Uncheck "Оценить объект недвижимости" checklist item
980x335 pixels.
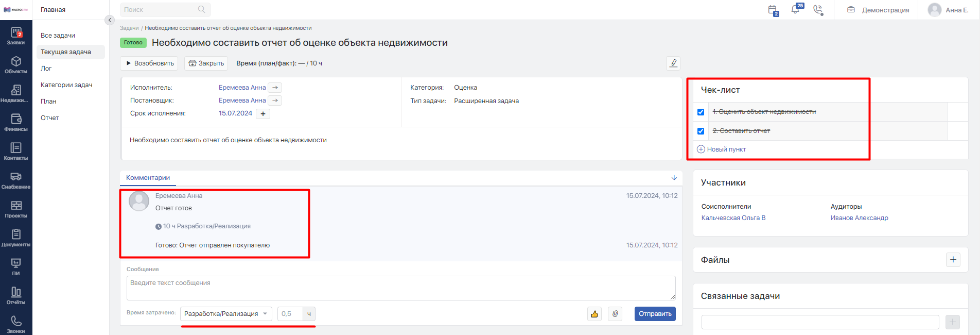(x=701, y=112)
